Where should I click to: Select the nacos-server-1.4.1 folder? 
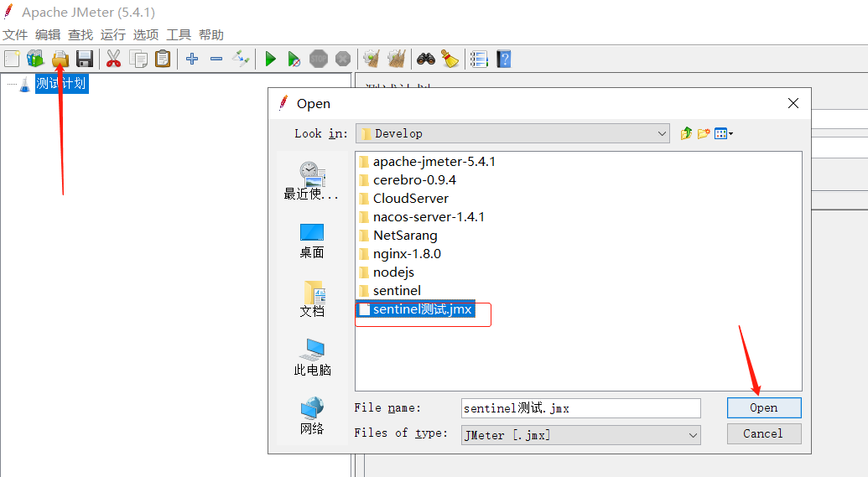[422, 217]
